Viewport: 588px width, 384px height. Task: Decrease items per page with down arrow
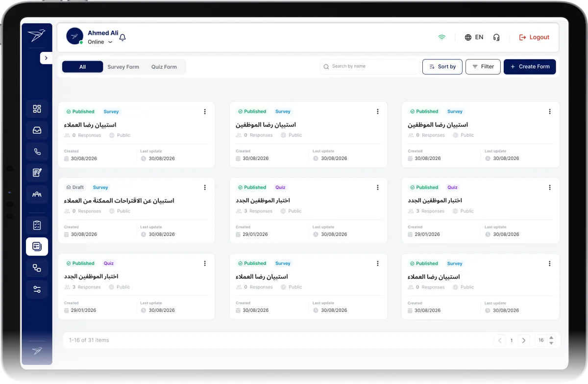(551, 343)
